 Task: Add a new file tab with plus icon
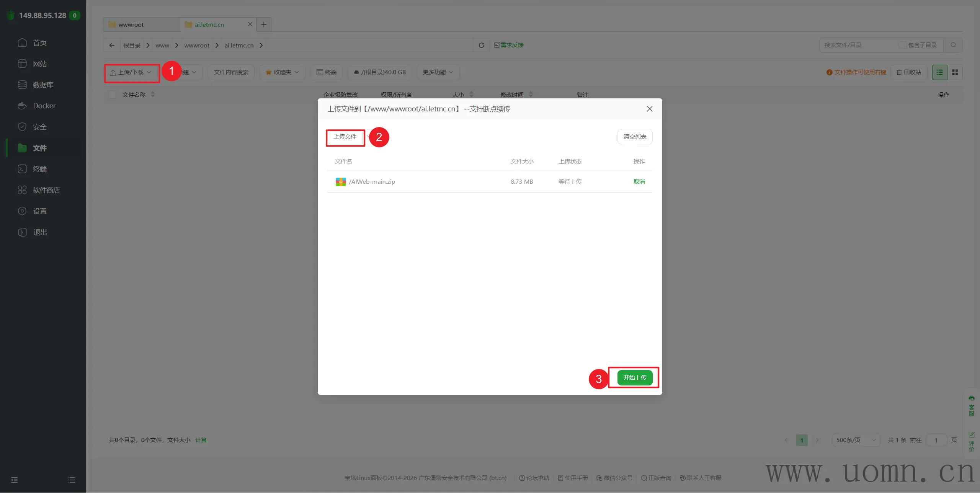point(264,24)
